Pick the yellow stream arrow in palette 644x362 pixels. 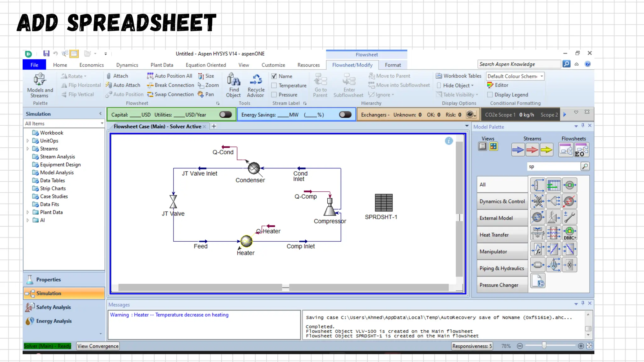(547, 150)
